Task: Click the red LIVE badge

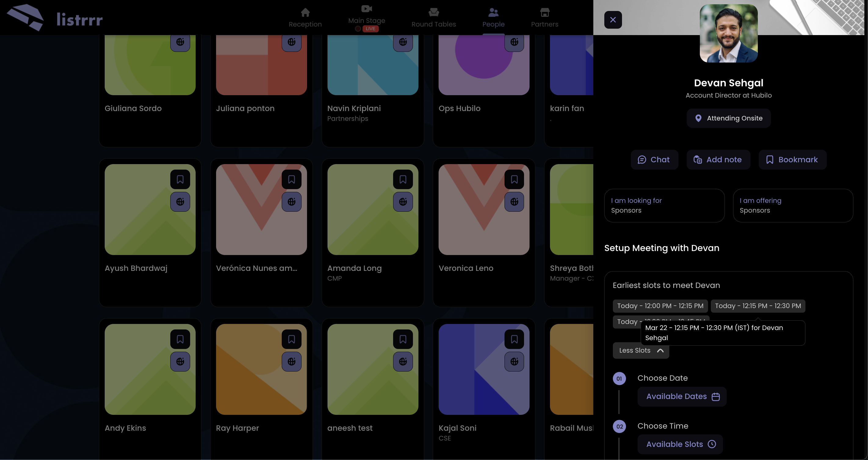Action: point(370,29)
